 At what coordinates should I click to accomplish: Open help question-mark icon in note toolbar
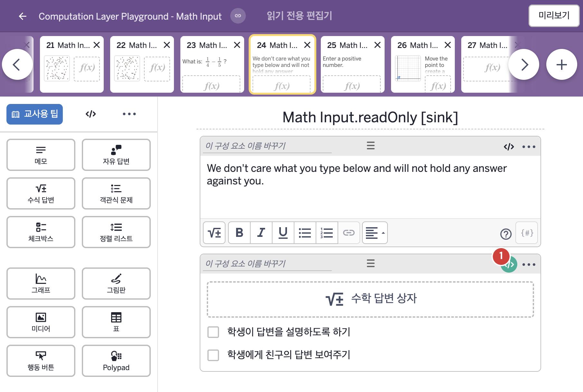click(506, 234)
